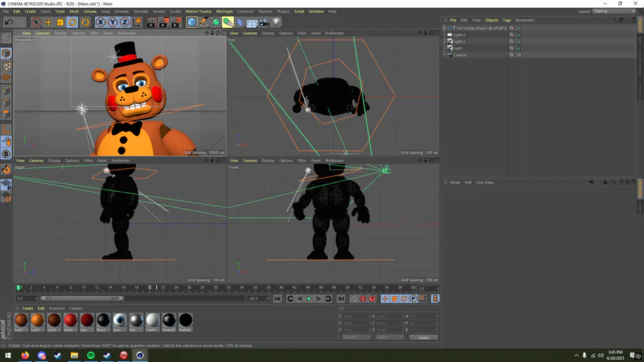
Task: Open Filter menu in Top viewport
Action: (302, 33)
